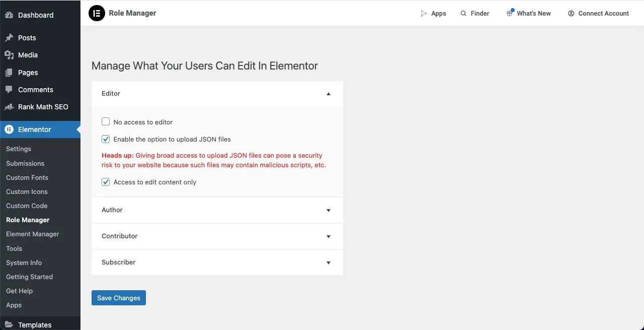Click Connect Account link

[604, 14]
